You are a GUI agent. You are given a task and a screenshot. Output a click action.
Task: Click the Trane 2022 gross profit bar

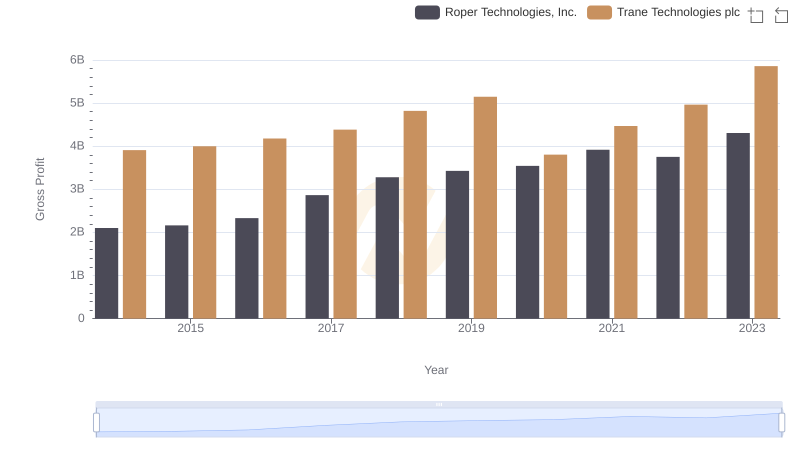point(695,212)
